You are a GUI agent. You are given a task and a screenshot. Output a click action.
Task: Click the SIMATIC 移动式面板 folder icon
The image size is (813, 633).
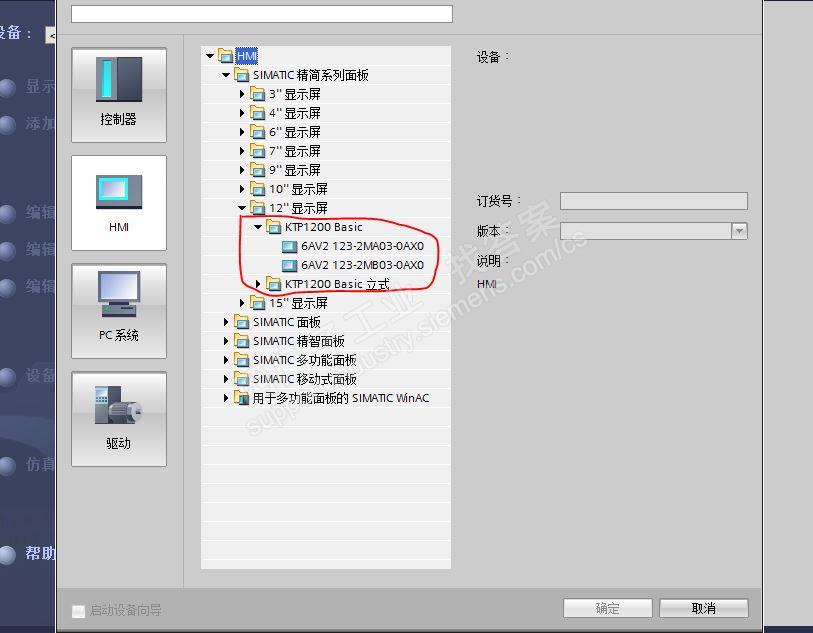[x=242, y=379]
